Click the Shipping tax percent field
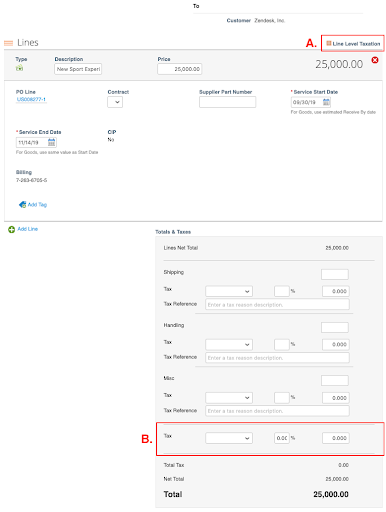Screen dimensions: 386x512 click(282, 291)
